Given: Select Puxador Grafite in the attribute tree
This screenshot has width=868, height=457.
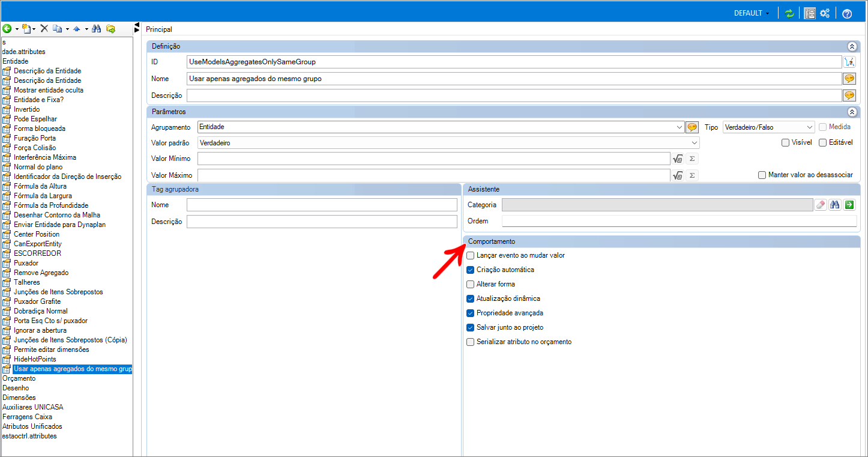Looking at the screenshot, I should (x=37, y=301).
